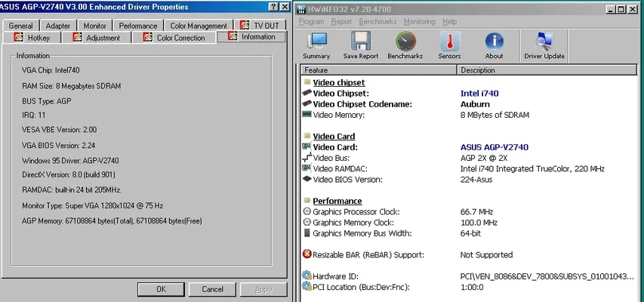The height and width of the screenshot is (302, 644).
Task: Click the gear icon beside PCI Location
Action: (x=307, y=286)
